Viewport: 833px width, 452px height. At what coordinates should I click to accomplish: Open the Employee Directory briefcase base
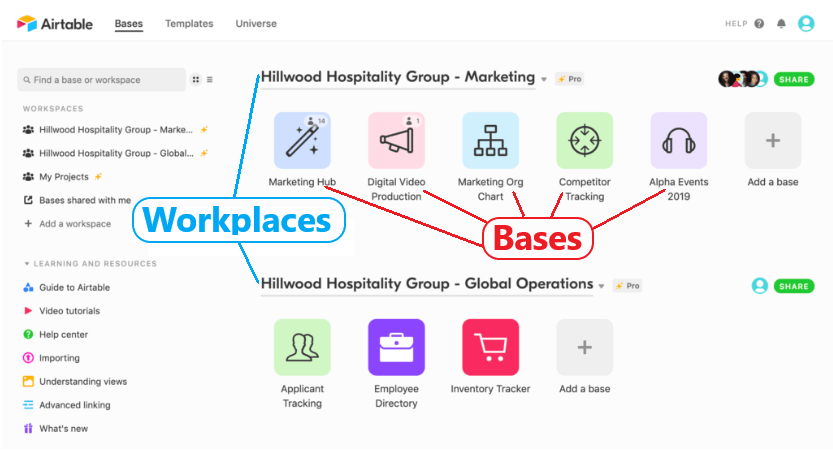coord(396,347)
